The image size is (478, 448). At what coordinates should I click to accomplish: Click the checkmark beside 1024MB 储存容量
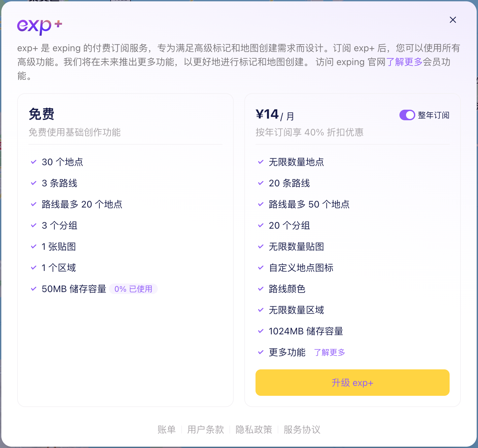tap(260, 331)
